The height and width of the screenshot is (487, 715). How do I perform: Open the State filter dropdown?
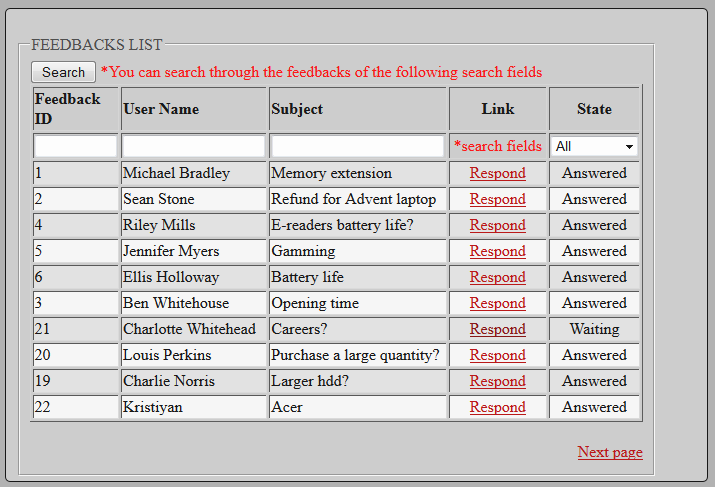point(594,146)
